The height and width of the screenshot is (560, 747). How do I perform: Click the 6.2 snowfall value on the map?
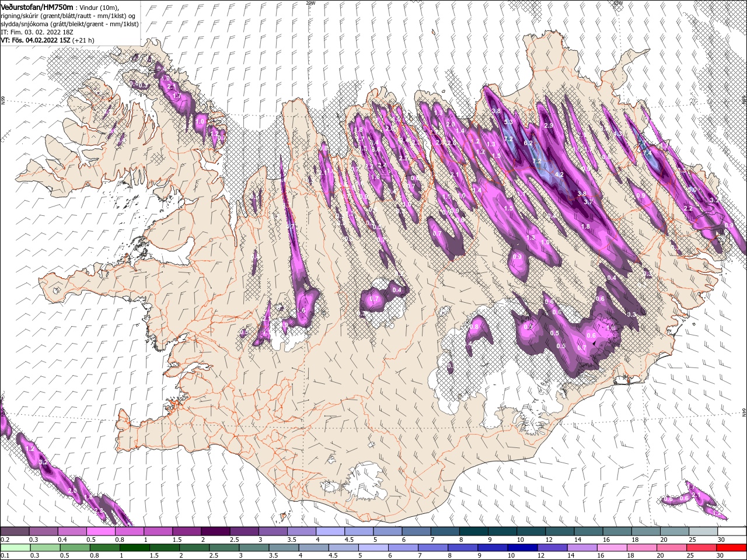pyautogui.click(x=529, y=143)
